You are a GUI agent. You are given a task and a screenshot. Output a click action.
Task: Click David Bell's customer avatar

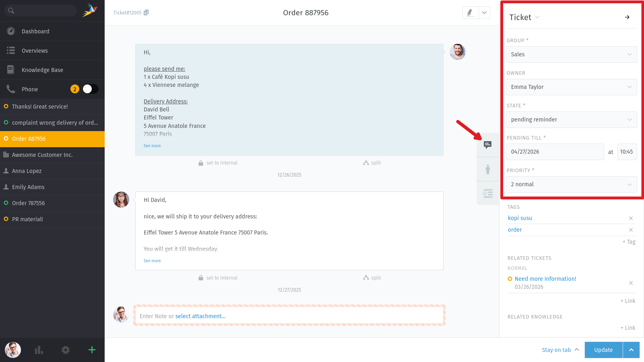tap(458, 52)
